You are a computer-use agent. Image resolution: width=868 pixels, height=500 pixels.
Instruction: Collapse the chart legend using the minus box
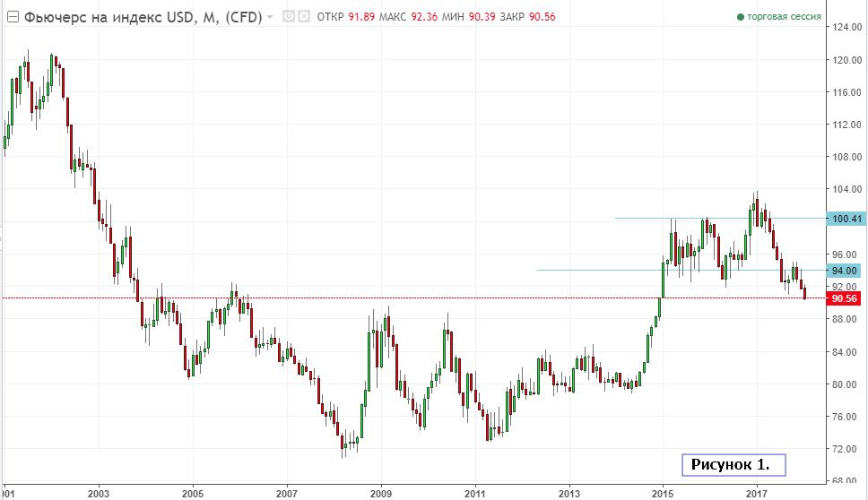point(13,17)
